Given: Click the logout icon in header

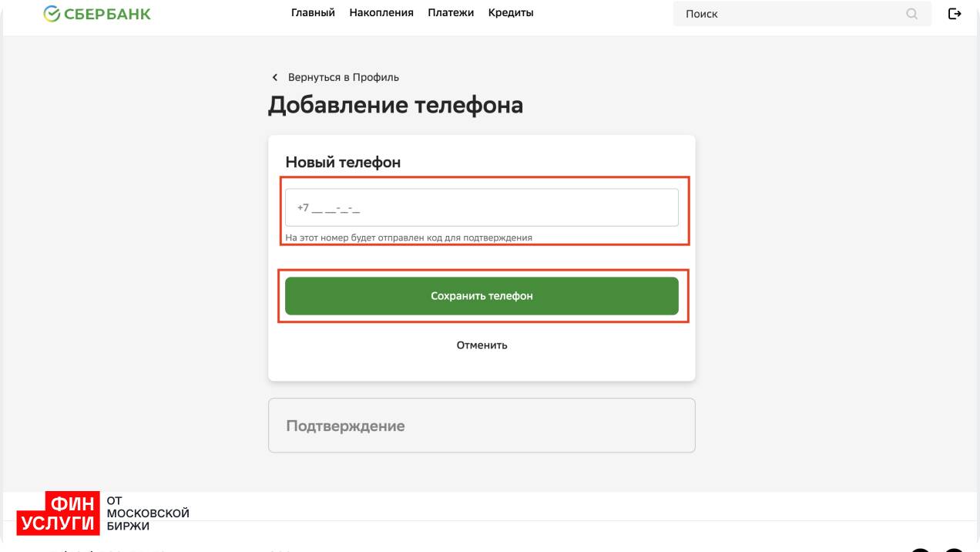Looking at the screenshot, I should [x=955, y=14].
